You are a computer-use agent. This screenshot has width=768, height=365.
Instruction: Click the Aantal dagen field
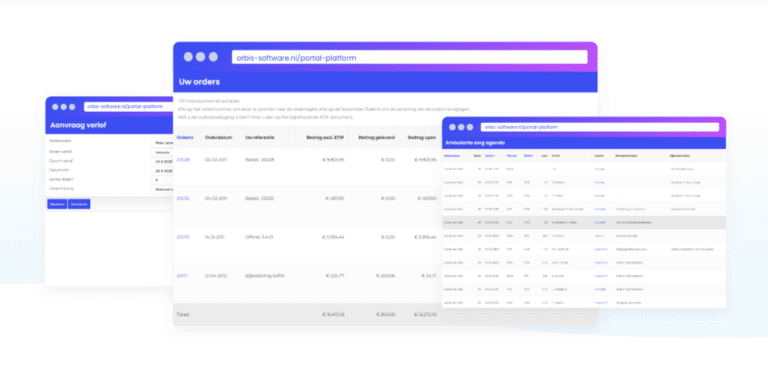click(x=162, y=179)
